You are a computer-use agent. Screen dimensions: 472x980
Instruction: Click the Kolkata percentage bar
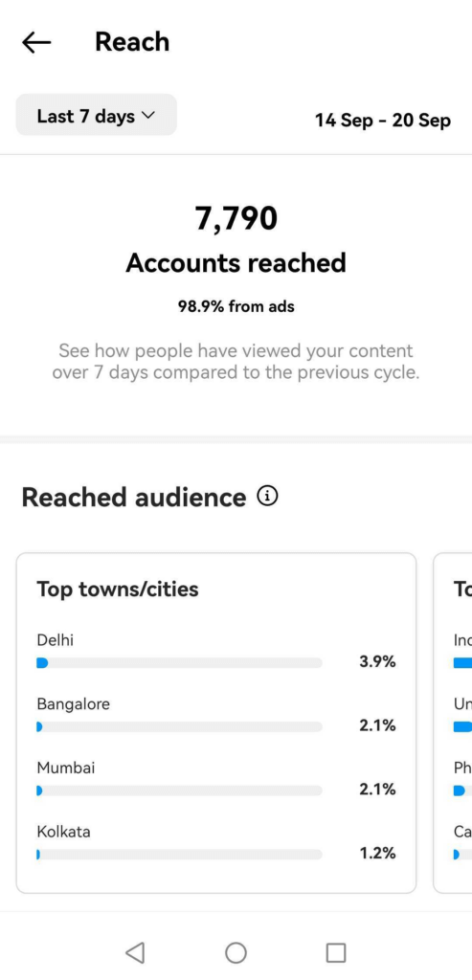click(x=179, y=855)
